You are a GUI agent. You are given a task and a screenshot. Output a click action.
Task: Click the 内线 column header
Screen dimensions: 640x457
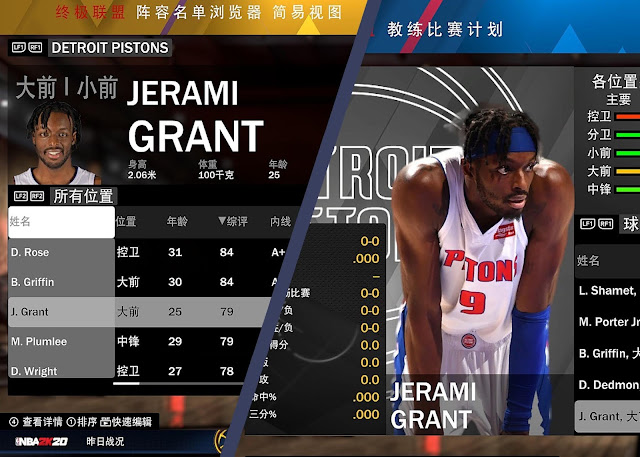[280, 222]
